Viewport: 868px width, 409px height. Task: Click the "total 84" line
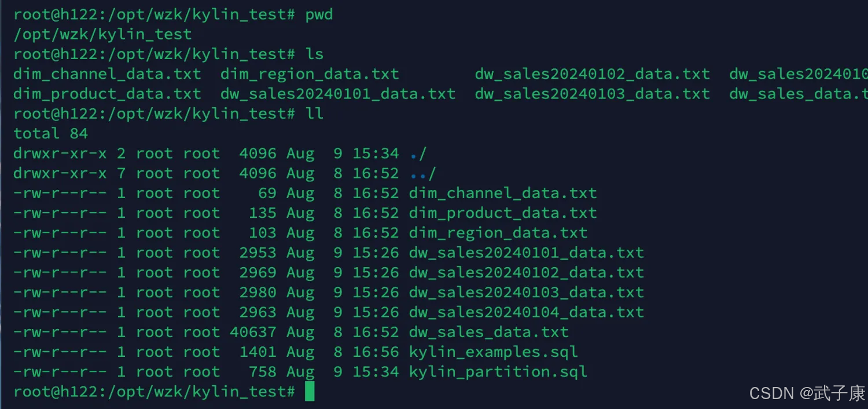click(x=51, y=133)
